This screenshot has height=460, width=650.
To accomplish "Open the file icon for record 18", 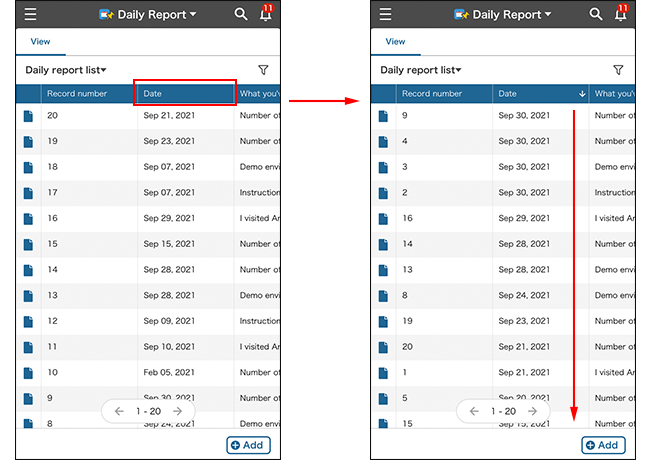I will pos(28,167).
